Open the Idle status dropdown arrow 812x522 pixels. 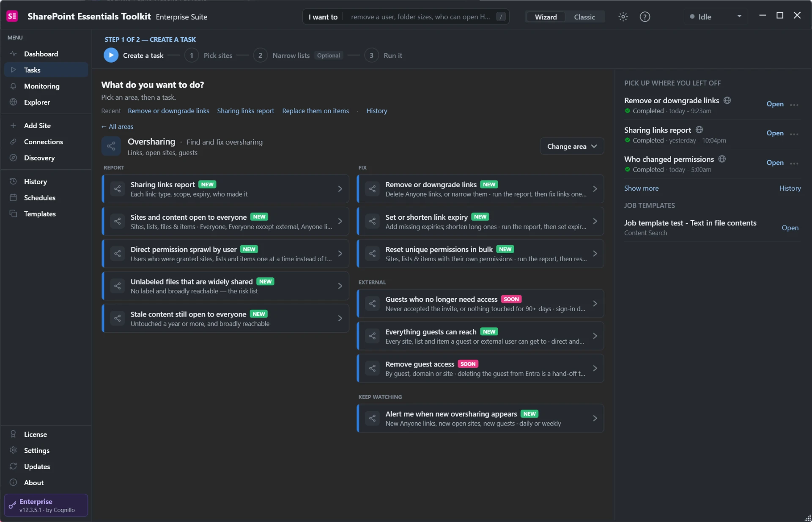[x=739, y=16]
